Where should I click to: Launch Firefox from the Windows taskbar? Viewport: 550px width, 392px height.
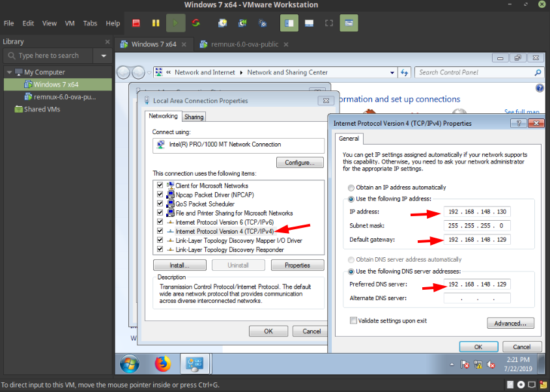163,364
